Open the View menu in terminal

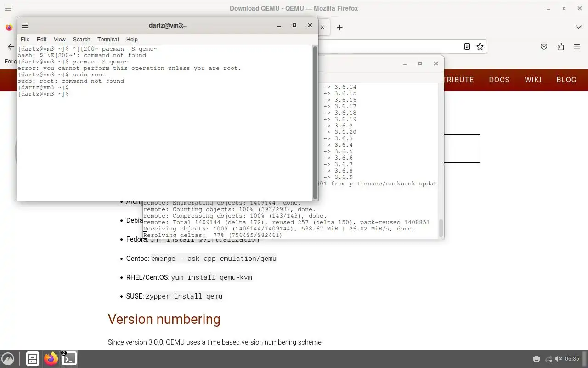coord(60,40)
